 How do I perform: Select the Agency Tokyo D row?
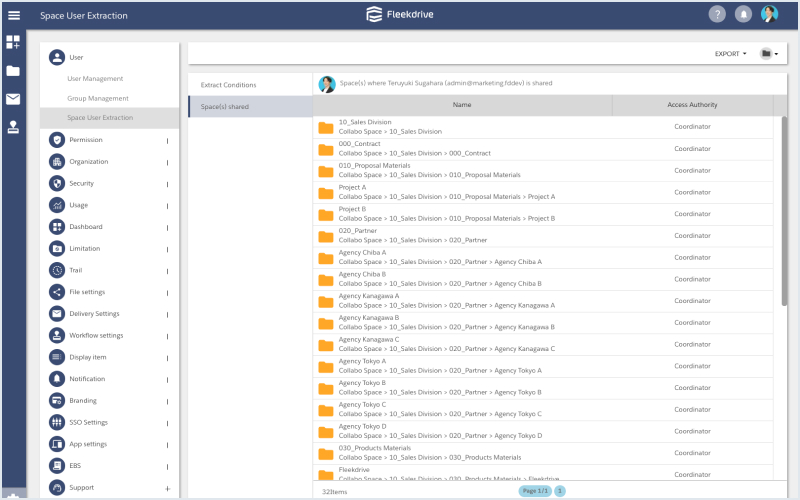click(x=543, y=431)
